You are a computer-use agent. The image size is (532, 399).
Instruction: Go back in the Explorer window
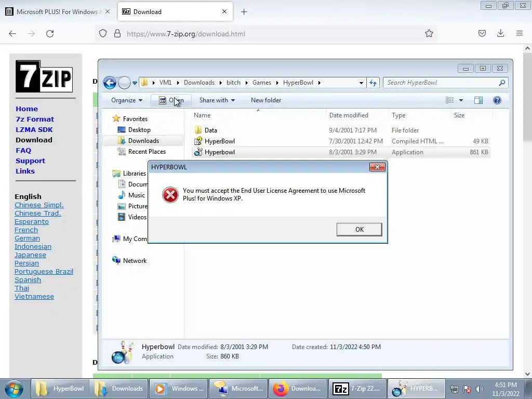pos(110,83)
